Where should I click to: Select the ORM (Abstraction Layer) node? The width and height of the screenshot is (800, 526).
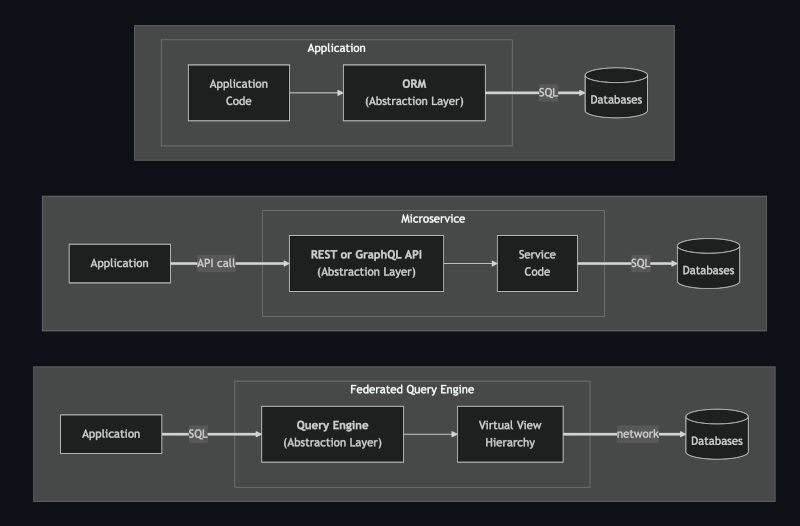pos(414,93)
